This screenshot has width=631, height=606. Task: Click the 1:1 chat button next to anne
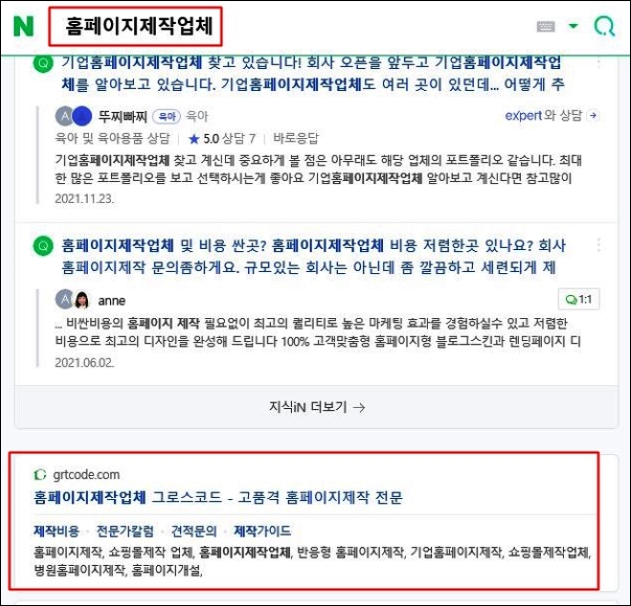[x=579, y=299]
